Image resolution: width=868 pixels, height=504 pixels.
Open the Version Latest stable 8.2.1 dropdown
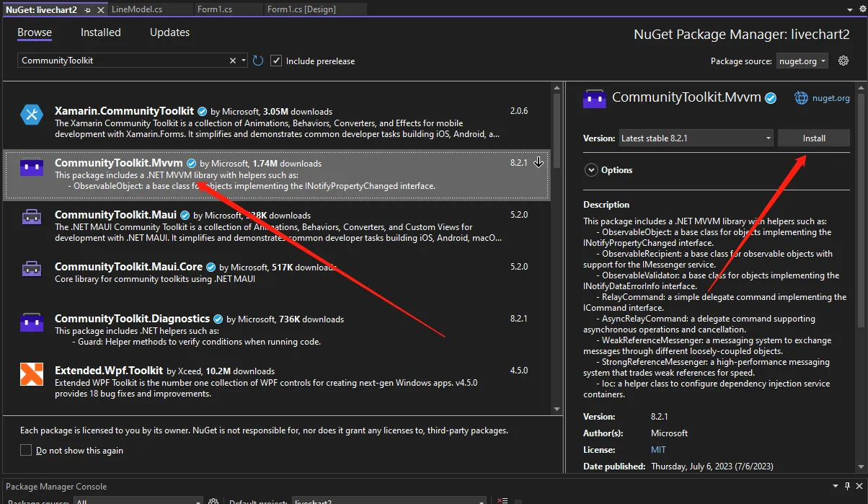pos(696,138)
